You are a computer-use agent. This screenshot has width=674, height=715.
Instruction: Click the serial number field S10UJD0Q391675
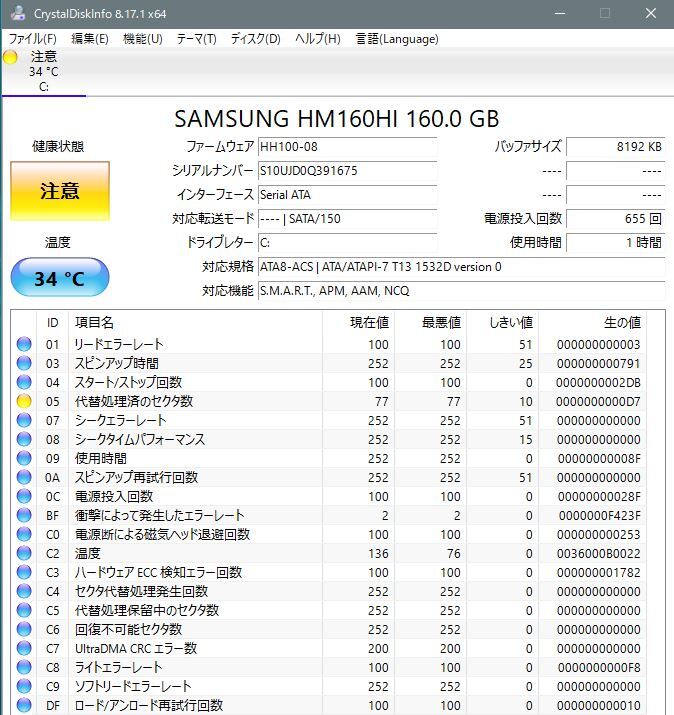click(x=347, y=171)
